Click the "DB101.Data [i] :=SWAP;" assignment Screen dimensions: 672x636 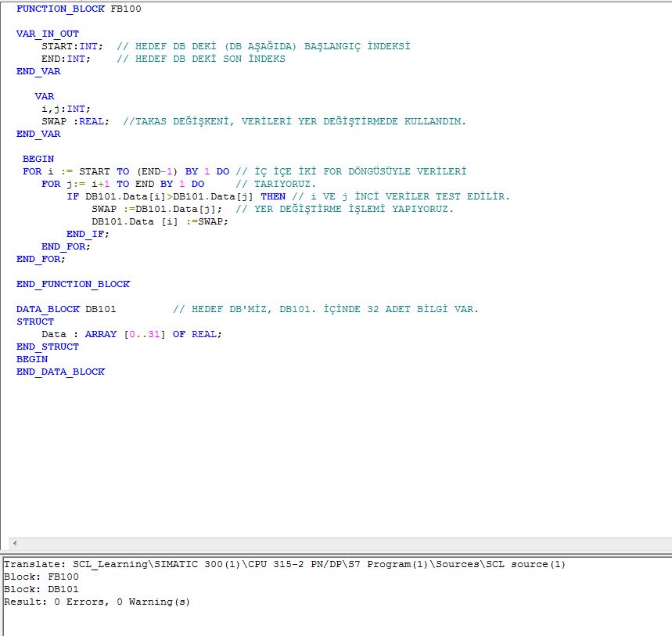pos(160,221)
